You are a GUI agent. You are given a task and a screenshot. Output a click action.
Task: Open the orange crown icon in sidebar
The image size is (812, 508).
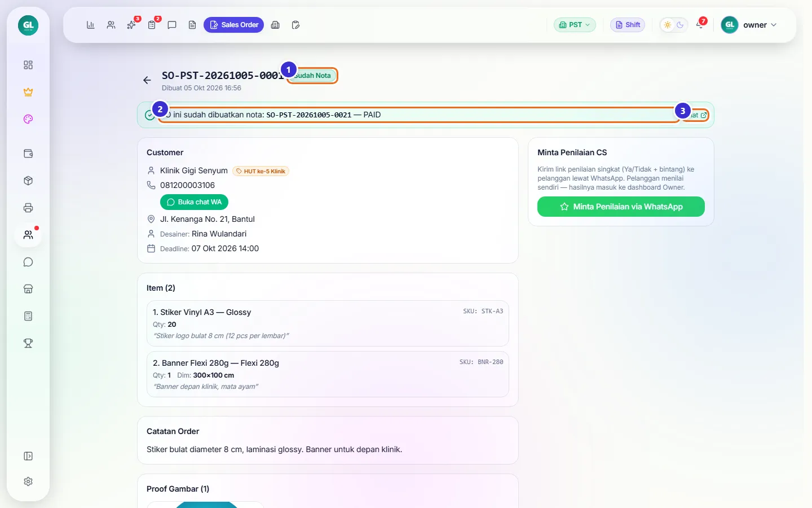coord(28,92)
